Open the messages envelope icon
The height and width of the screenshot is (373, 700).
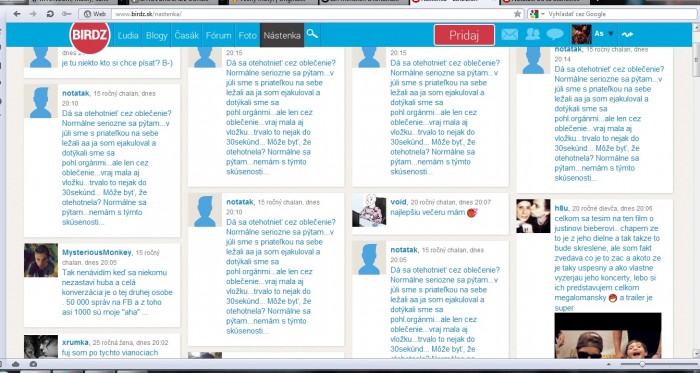click(509, 34)
